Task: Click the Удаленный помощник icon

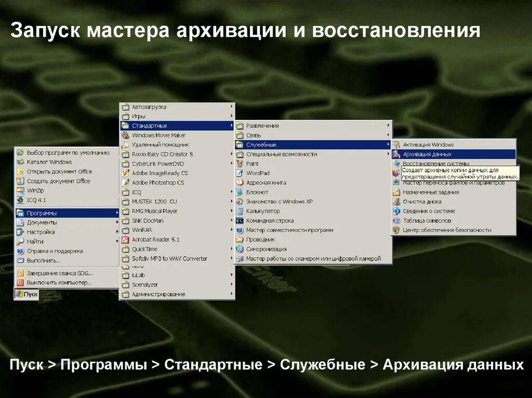Action: [x=126, y=145]
